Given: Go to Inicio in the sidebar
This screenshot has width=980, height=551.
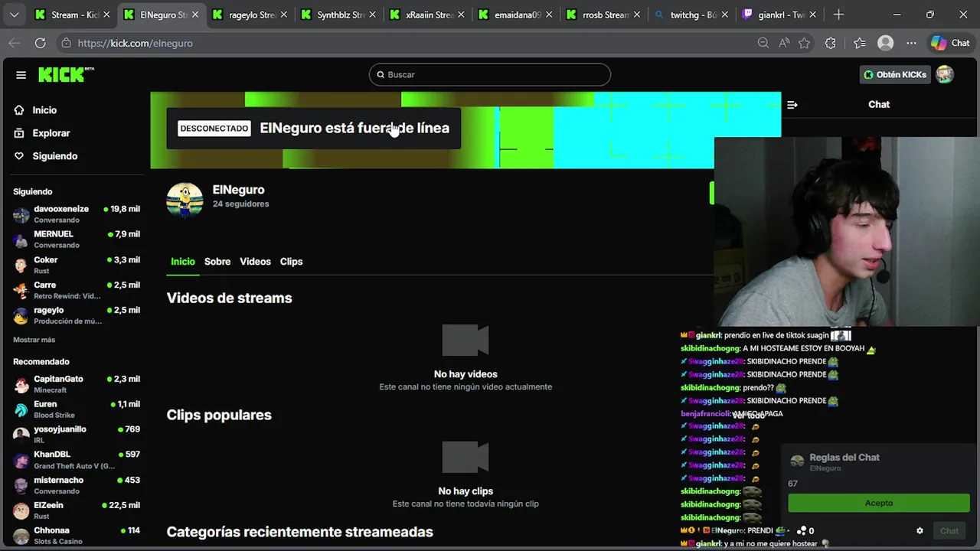Looking at the screenshot, I should pyautogui.click(x=44, y=110).
